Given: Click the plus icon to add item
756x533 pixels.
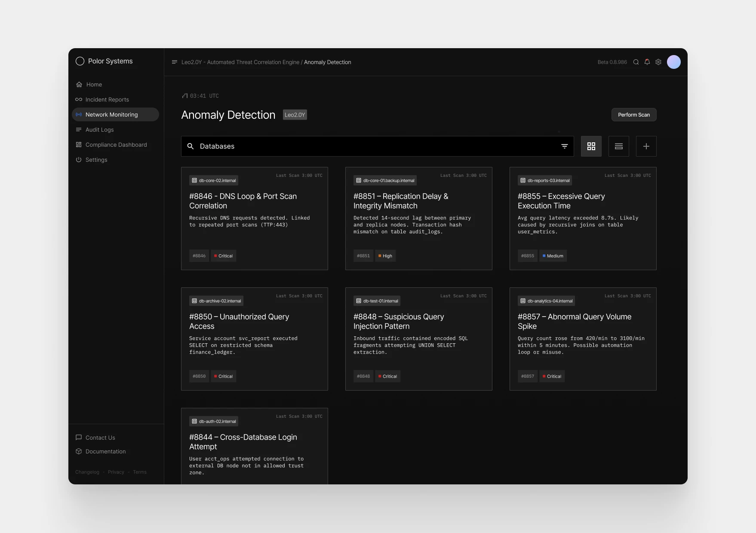Looking at the screenshot, I should point(646,146).
